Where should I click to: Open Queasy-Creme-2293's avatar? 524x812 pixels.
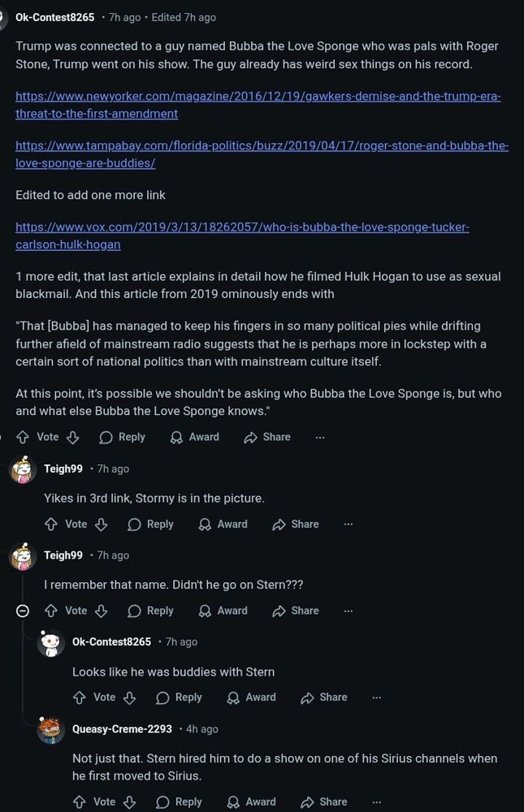coord(51,729)
